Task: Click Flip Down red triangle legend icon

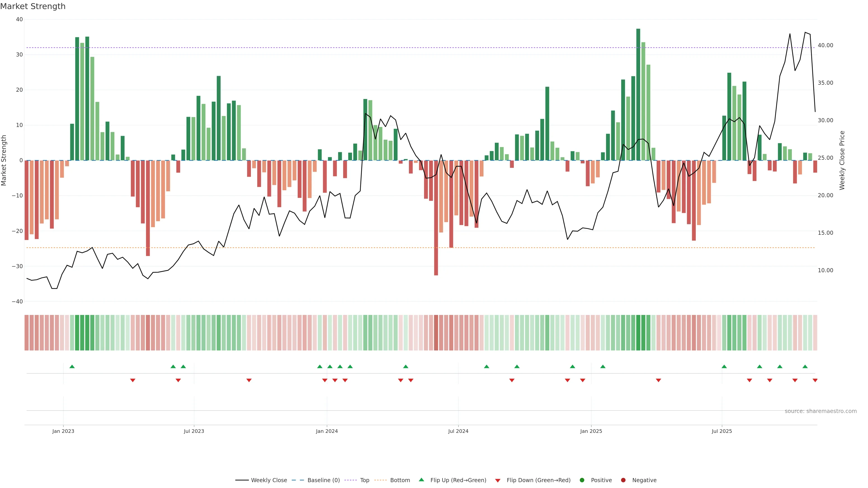Action: point(498,481)
